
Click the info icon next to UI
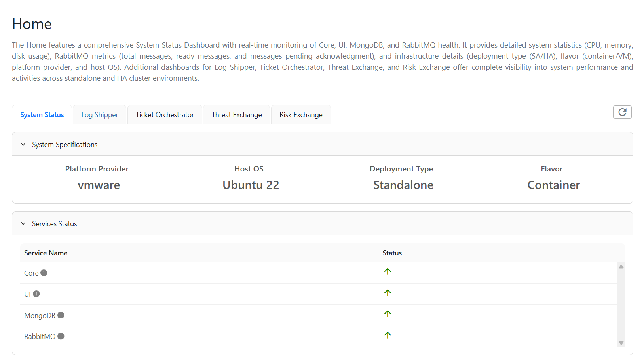click(36, 294)
